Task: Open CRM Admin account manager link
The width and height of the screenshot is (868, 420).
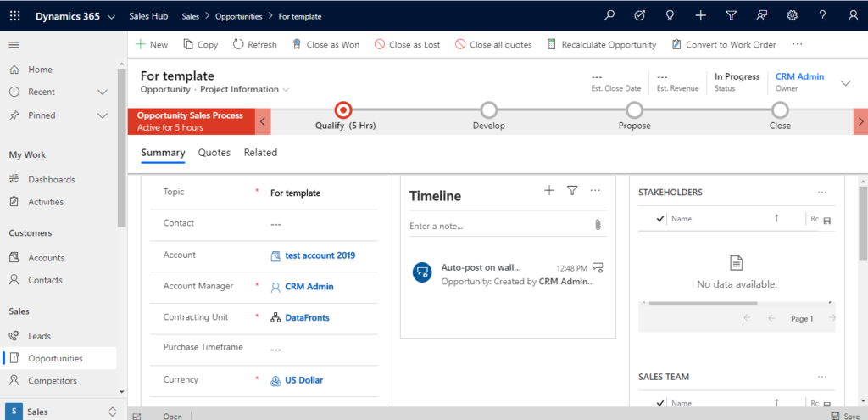Action: point(309,287)
